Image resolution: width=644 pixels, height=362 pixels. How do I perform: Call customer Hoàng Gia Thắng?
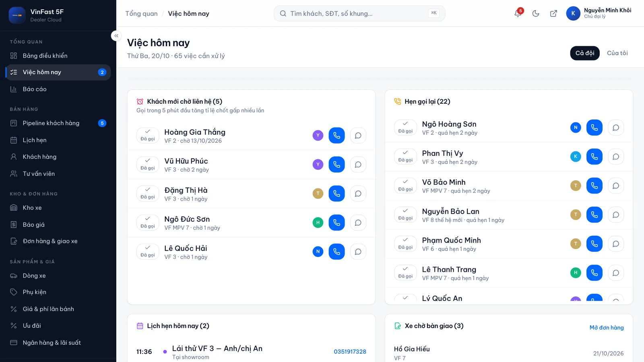[336, 136]
